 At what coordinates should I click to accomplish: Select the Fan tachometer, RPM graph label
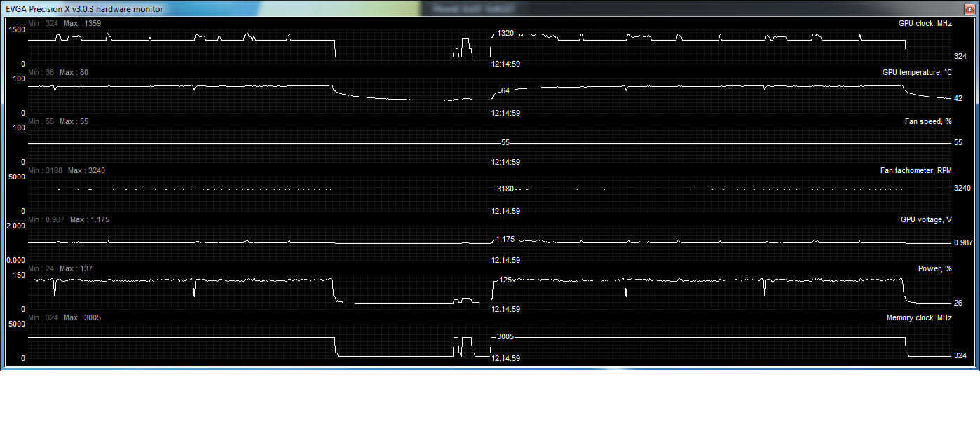(916, 171)
